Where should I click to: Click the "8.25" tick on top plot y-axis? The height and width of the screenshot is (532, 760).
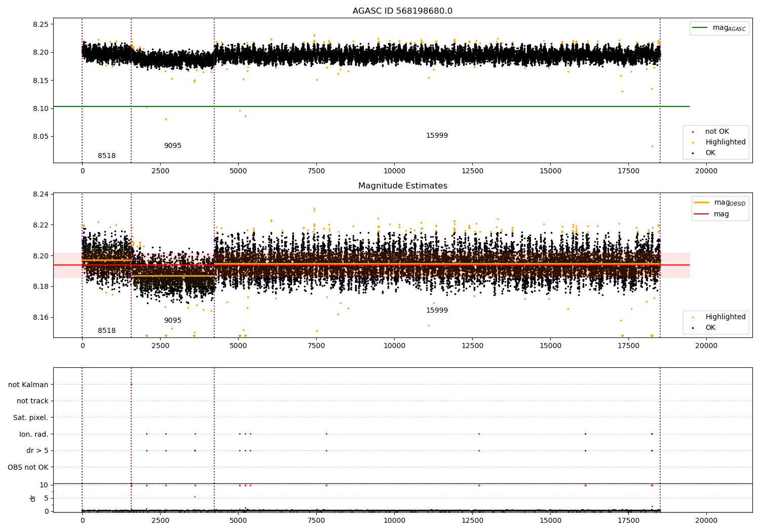[40, 24]
